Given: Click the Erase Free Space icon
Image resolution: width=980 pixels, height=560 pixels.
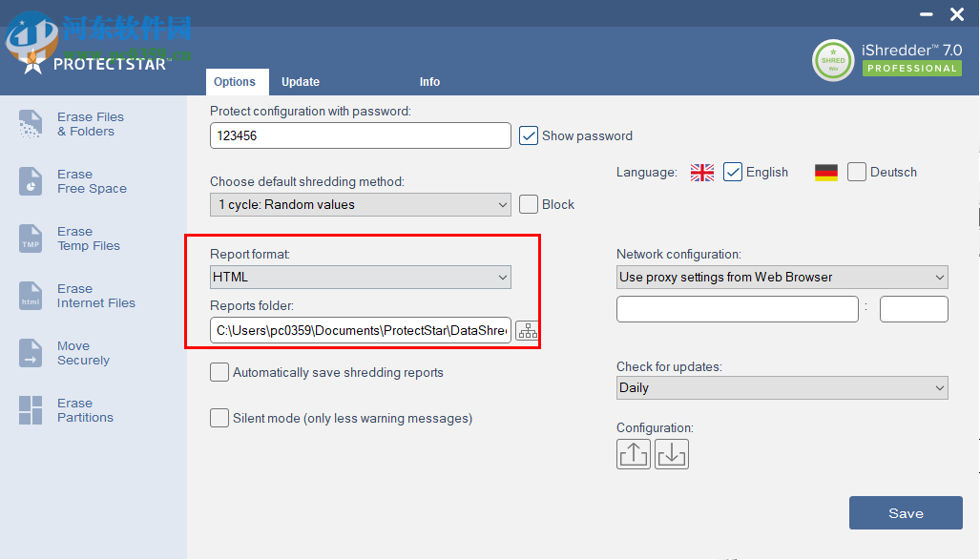Looking at the screenshot, I should point(31,181).
